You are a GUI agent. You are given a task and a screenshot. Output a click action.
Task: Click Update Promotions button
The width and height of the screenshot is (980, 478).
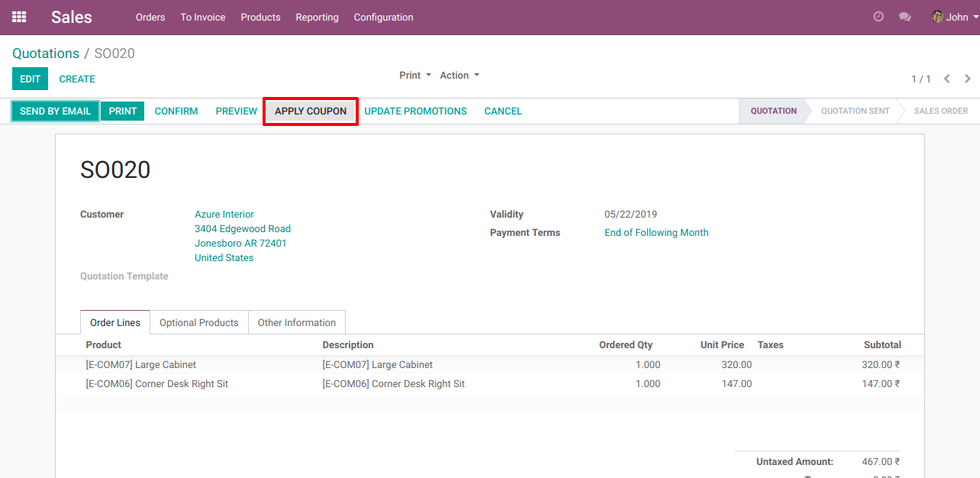pyautogui.click(x=415, y=111)
